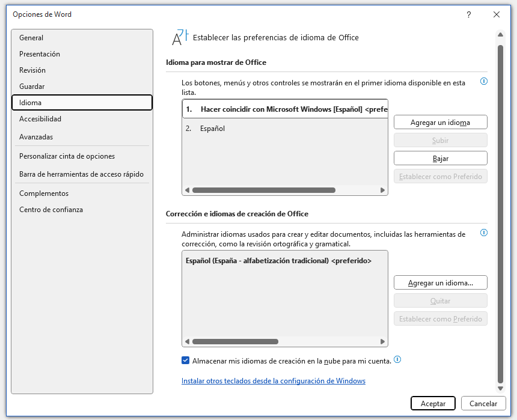Screen dimensions: 517x420
Task: Click Agregar un idioma... for proofing languages
Action: click(440, 282)
